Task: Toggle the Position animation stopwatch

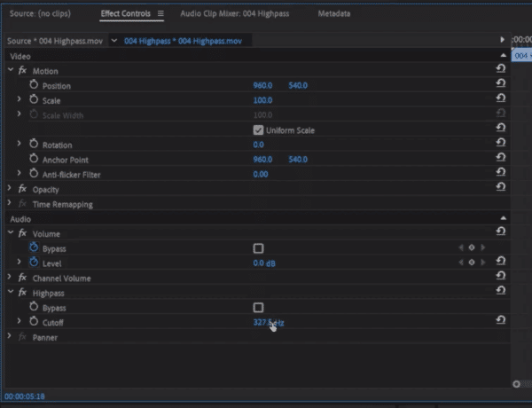Action: (x=34, y=84)
